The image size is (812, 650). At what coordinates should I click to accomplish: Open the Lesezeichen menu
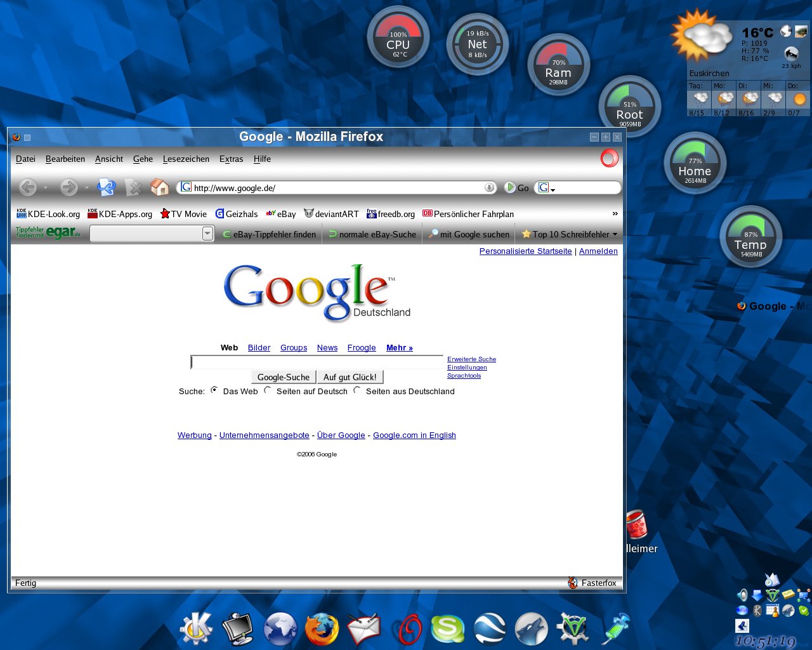coord(186,159)
